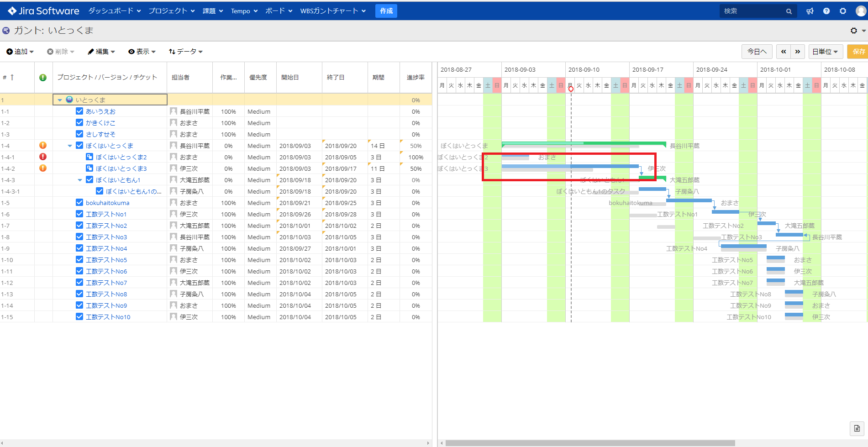The width and height of the screenshot is (868, 447).
Task: Open the 表示 dropdown
Action: pos(142,52)
